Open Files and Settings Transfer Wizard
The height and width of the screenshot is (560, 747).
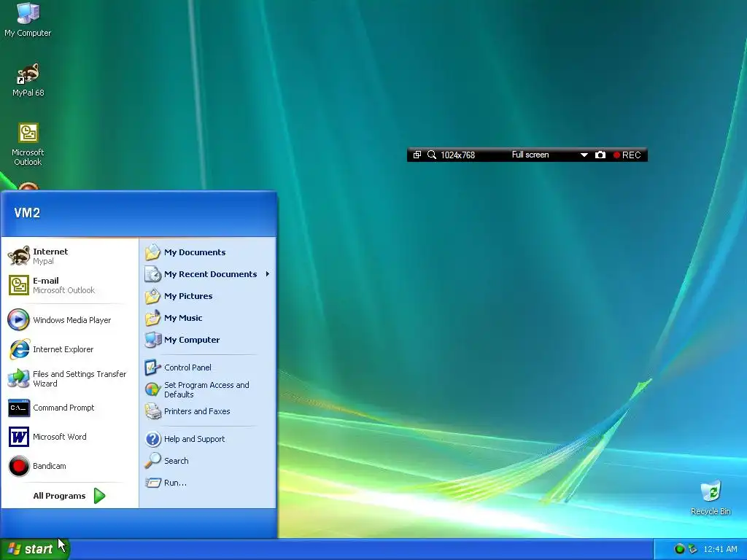click(x=69, y=378)
